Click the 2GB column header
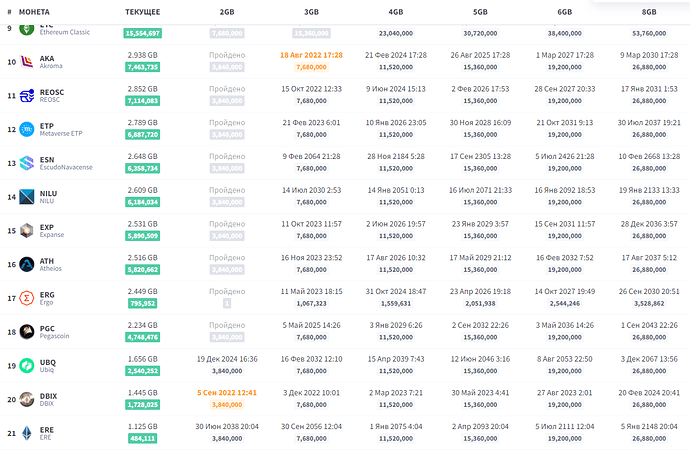 point(227,12)
